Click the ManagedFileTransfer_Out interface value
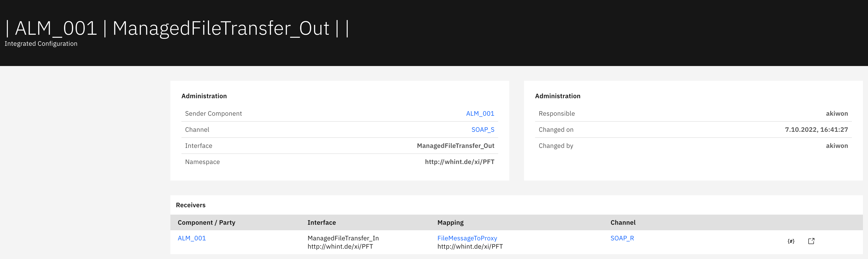 coord(455,146)
